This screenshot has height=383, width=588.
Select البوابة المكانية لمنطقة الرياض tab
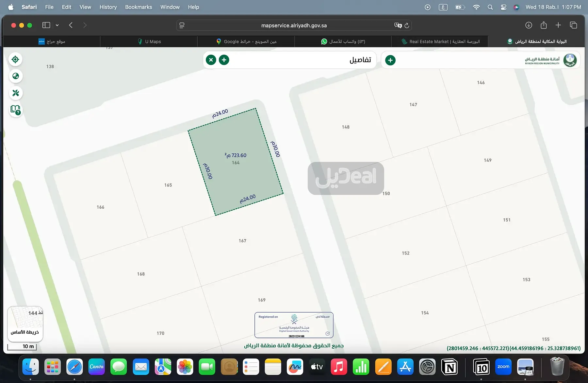[x=536, y=42]
